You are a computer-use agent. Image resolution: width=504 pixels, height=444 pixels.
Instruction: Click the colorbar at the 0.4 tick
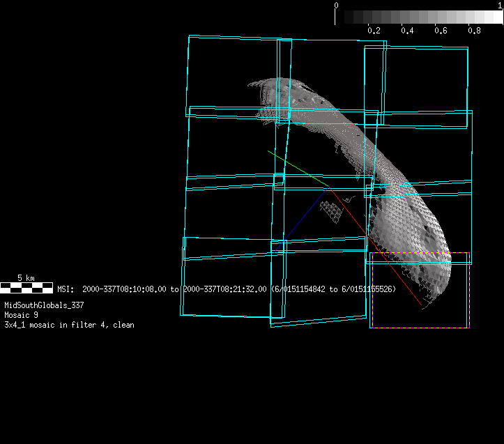pos(407,17)
